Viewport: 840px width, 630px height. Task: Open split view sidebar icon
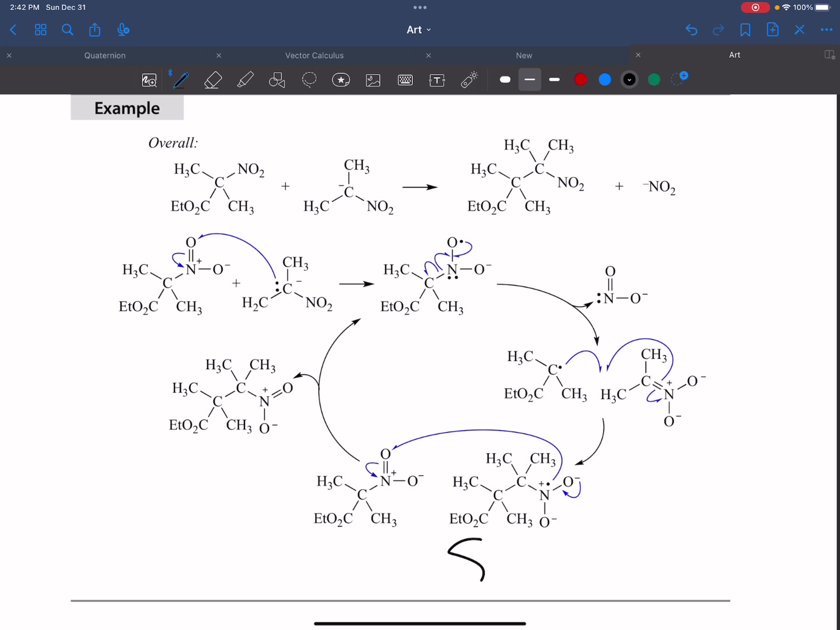coord(829,55)
